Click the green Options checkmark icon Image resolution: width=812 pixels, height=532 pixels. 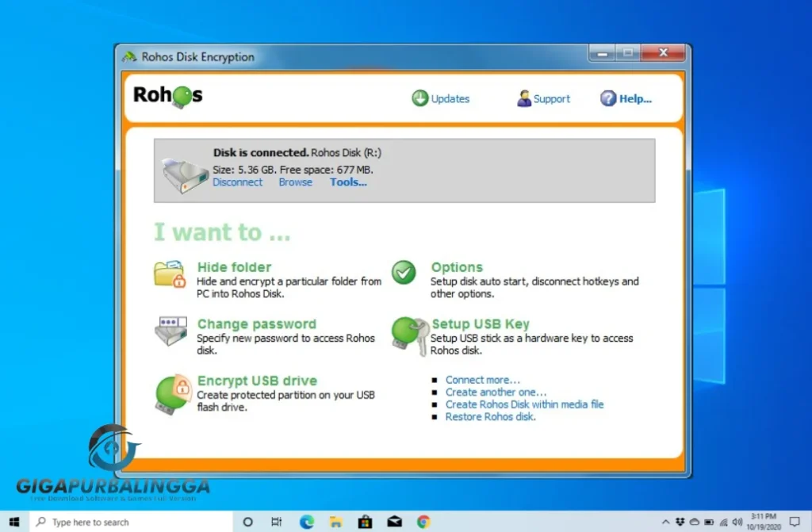click(403, 273)
